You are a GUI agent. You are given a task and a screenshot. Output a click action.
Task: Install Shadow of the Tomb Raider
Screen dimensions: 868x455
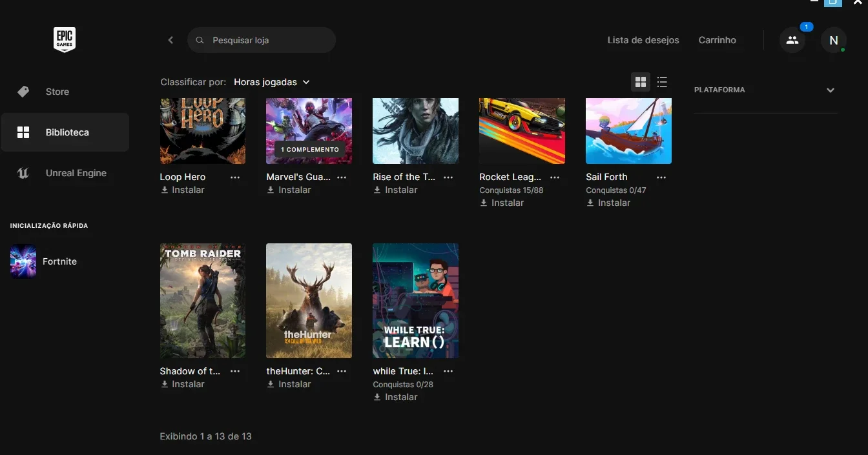click(182, 384)
